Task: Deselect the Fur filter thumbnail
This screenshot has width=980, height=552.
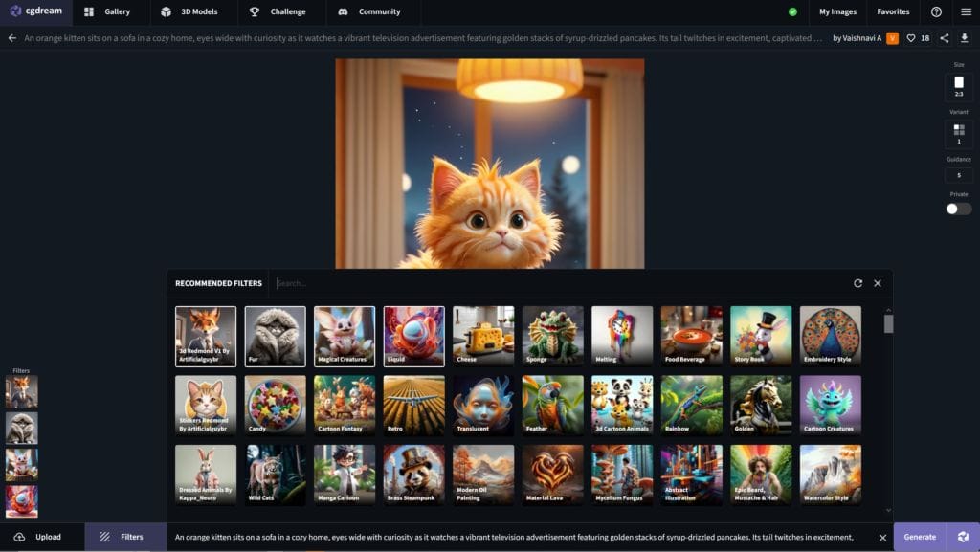Action: 275,336
